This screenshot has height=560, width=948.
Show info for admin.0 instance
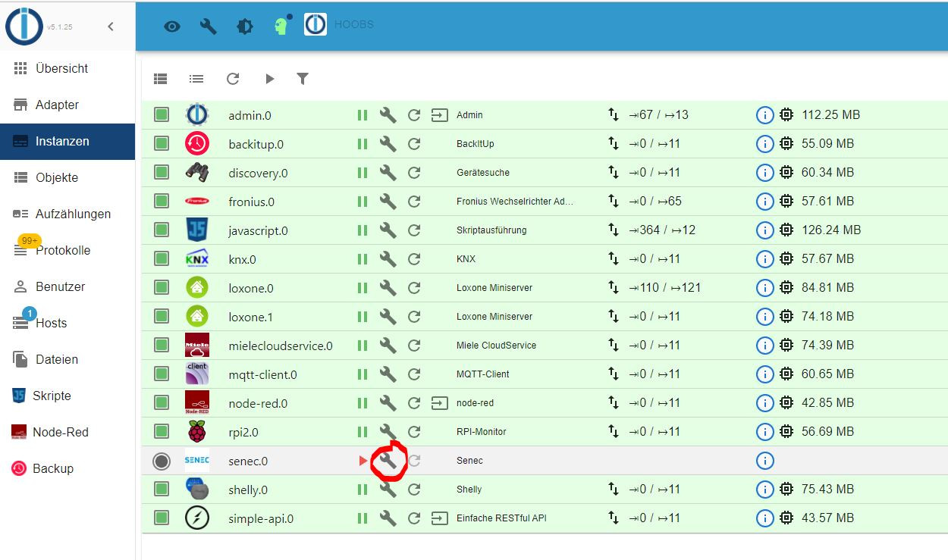coord(764,115)
